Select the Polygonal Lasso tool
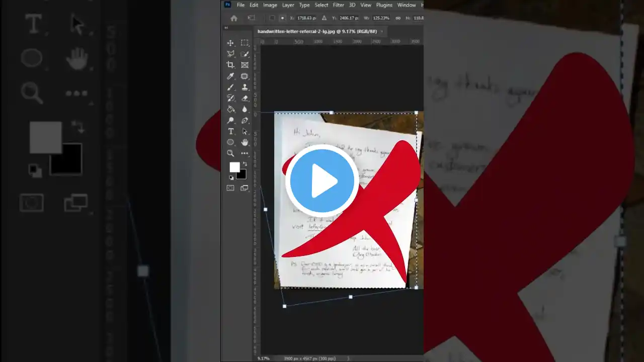This screenshot has width=644, height=362. (230, 54)
